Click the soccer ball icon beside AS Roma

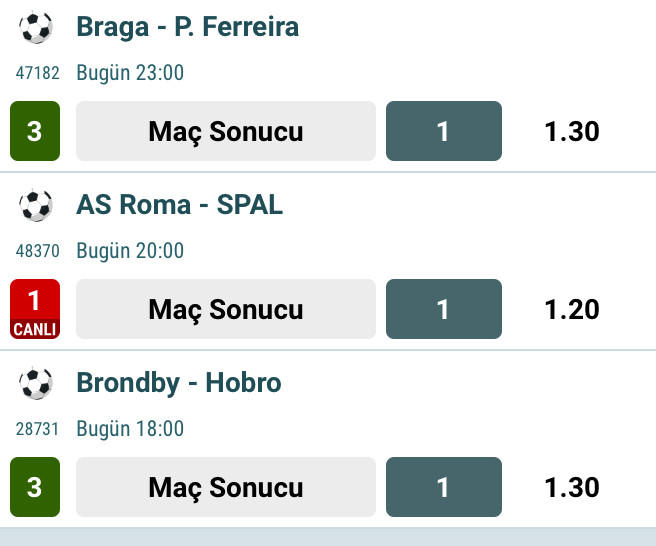click(36, 205)
